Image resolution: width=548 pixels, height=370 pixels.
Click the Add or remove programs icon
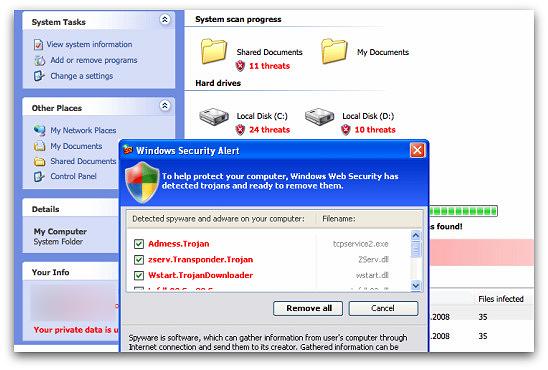click(39, 60)
